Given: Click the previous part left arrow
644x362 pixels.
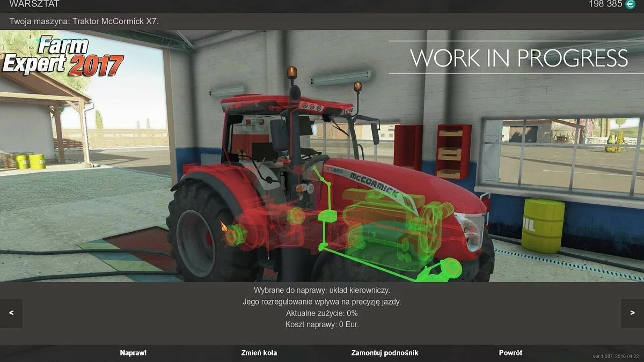Looking at the screenshot, I should 11,313.
